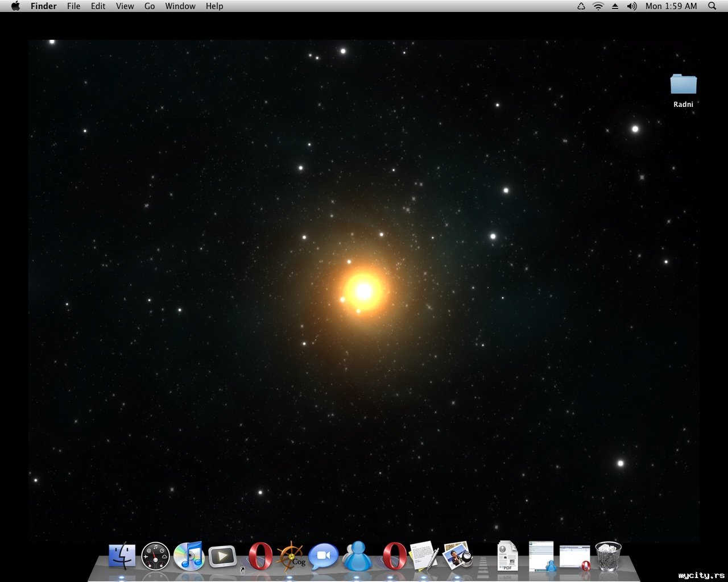The width and height of the screenshot is (728, 582).
Task: Restore the minimized Opera window
Action: pos(574,556)
